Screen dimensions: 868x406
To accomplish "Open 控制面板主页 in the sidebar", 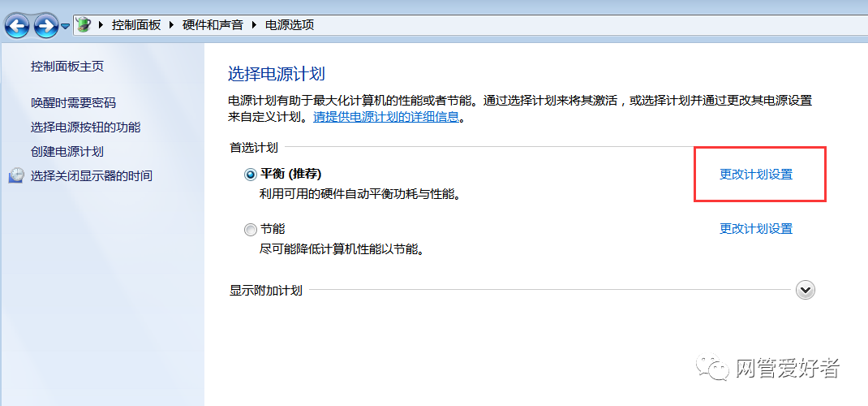I will click(67, 67).
